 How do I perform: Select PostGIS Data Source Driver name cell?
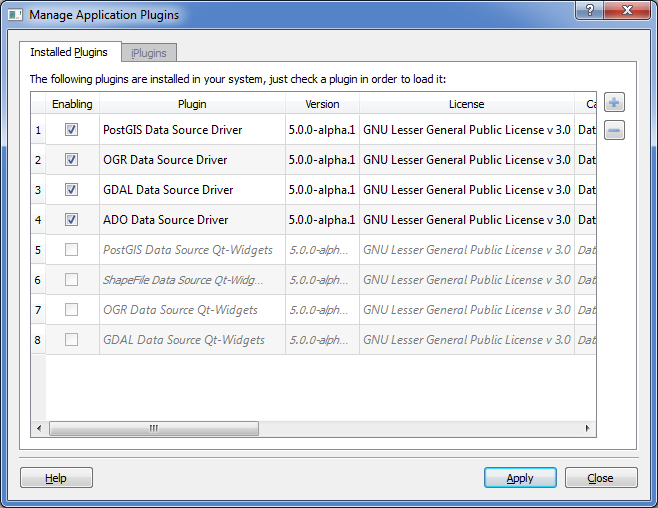[192, 130]
